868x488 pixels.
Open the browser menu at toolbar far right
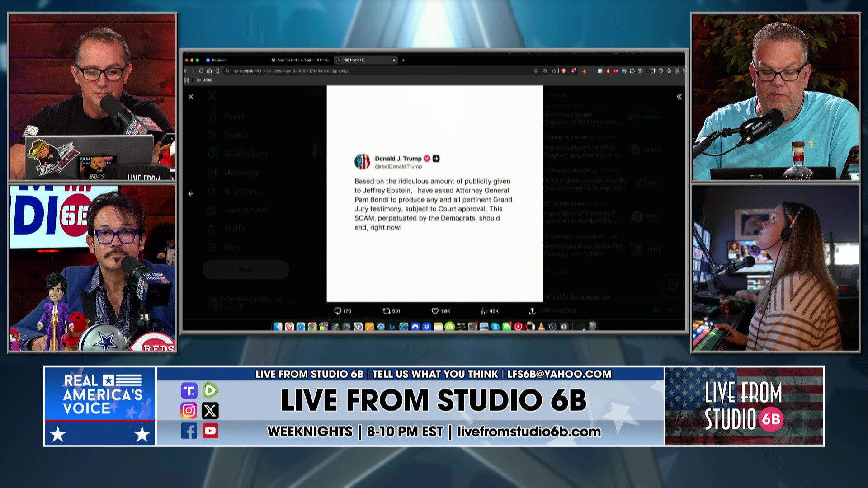click(x=684, y=71)
